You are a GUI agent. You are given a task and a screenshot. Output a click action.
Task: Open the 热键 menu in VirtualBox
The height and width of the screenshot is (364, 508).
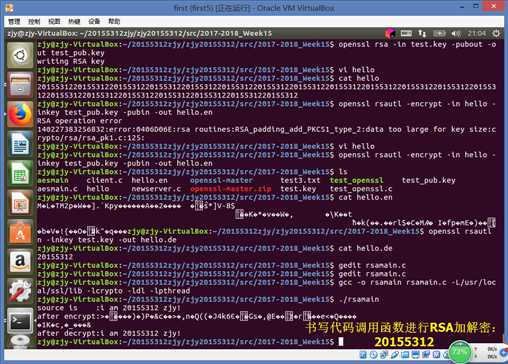(x=74, y=22)
